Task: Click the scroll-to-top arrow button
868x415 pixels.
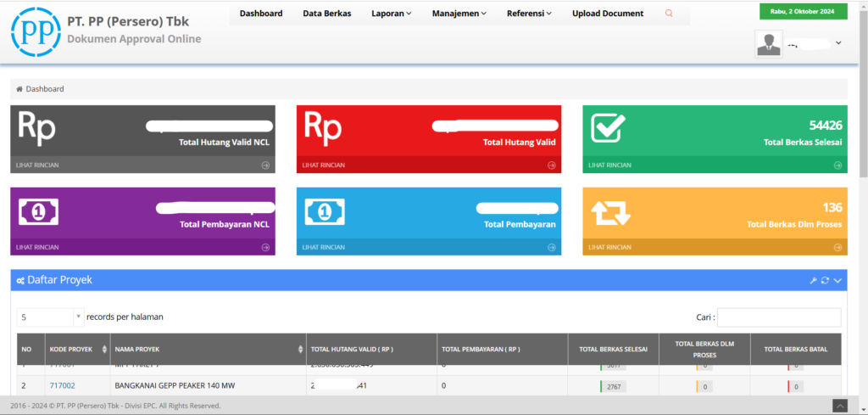Action: click(839, 406)
